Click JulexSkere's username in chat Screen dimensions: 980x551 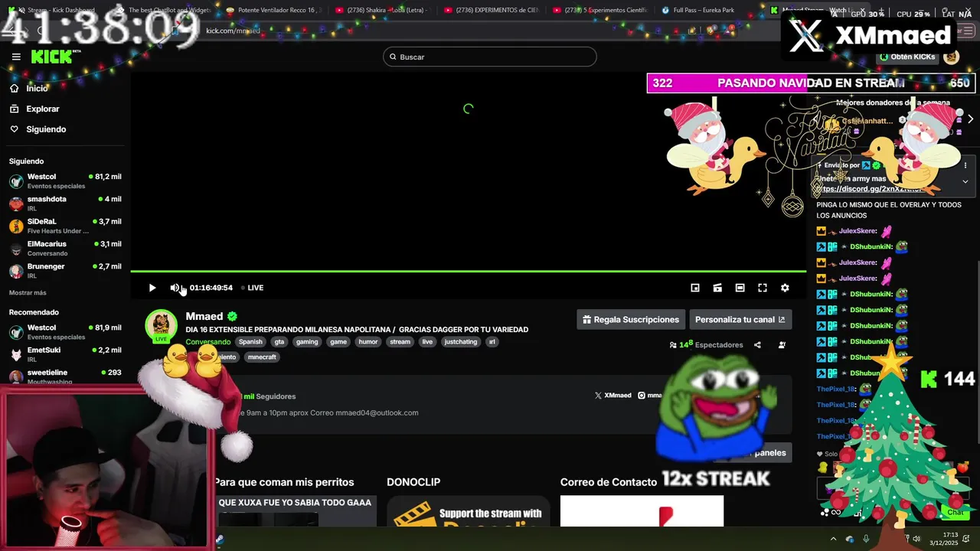pos(857,231)
